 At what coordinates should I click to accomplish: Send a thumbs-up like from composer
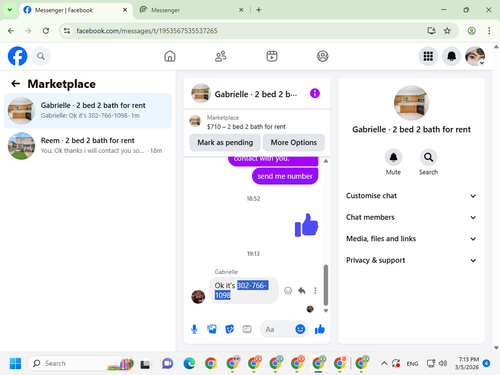coord(320,329)
